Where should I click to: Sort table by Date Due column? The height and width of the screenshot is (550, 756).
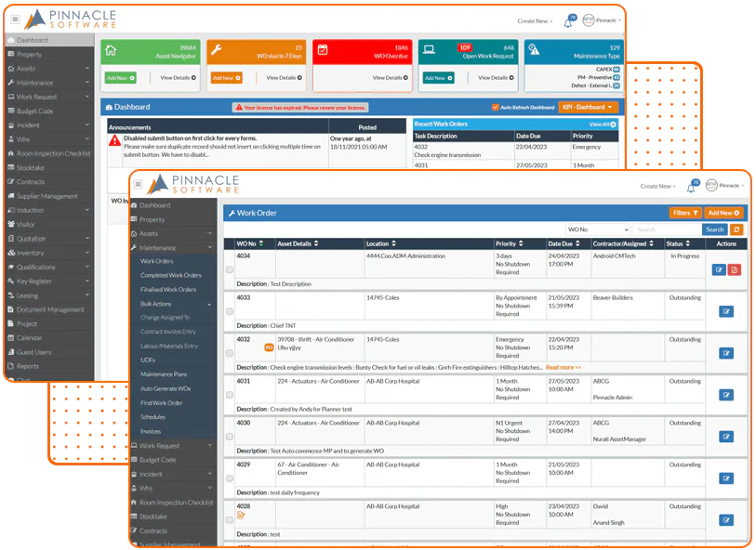tap(564, 243)
